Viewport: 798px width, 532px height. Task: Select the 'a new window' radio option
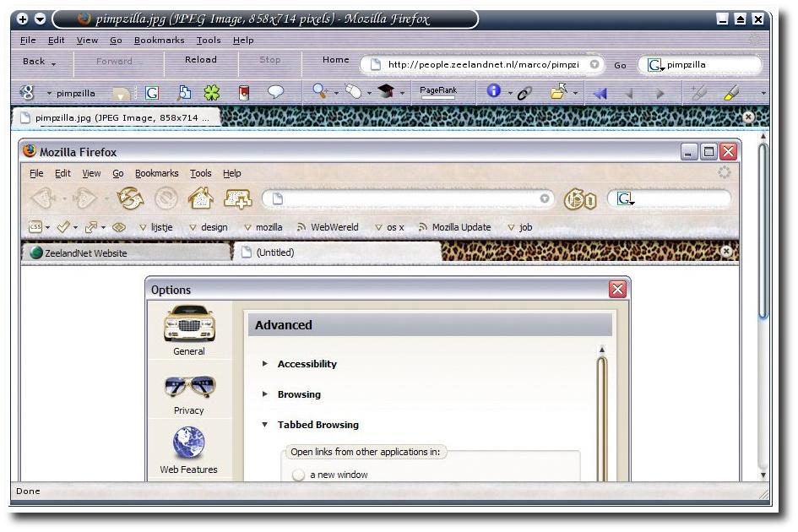click(299, 475)
